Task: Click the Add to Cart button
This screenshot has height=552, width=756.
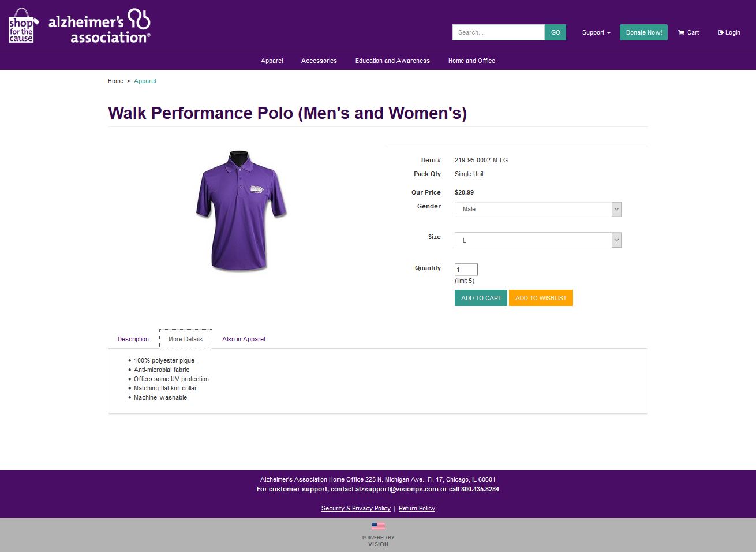Action: pos(480,297)
